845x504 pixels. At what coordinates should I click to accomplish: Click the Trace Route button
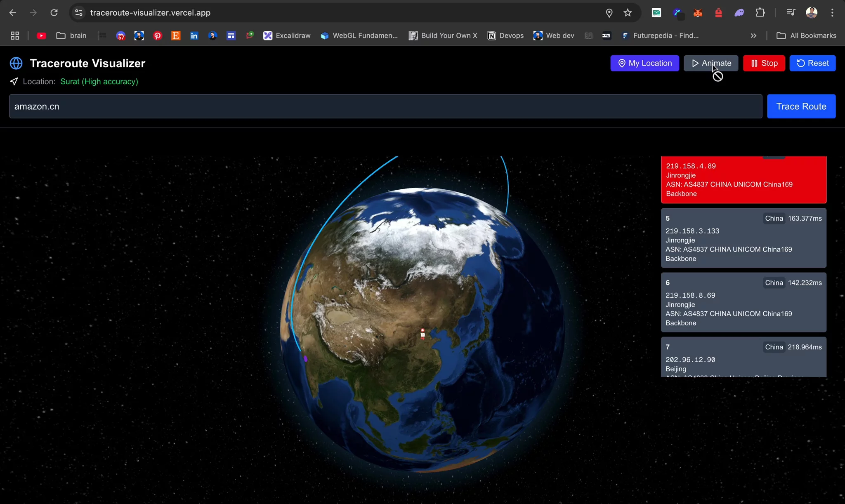coord(800,106)
